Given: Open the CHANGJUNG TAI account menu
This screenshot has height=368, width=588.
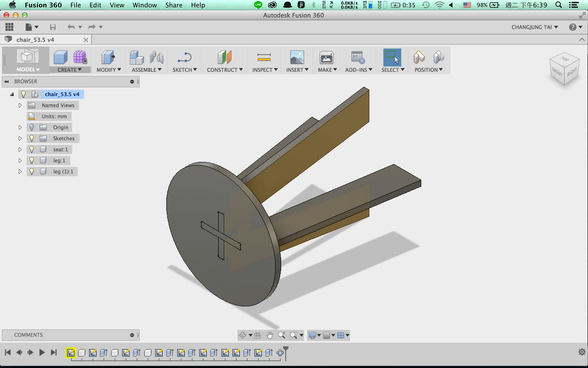Looking at the screenshot, I should (534, 27).
